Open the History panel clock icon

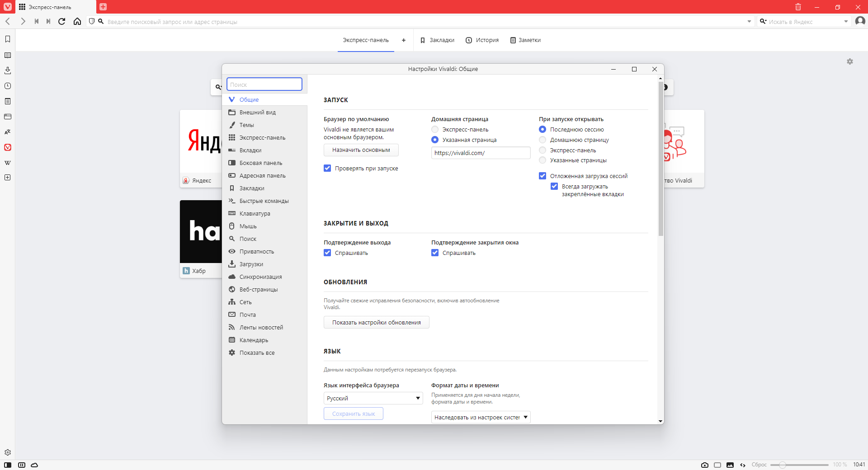coord(8,86)
